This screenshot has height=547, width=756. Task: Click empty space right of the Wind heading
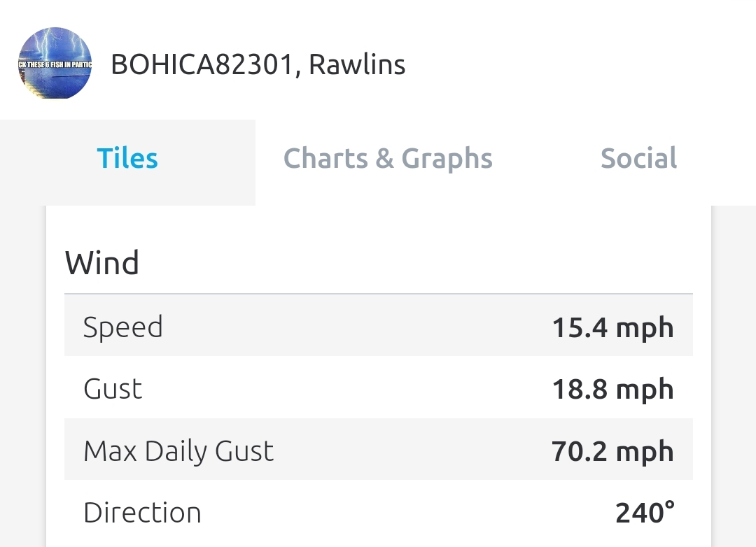pyautogui.click(x=420, y=263)
